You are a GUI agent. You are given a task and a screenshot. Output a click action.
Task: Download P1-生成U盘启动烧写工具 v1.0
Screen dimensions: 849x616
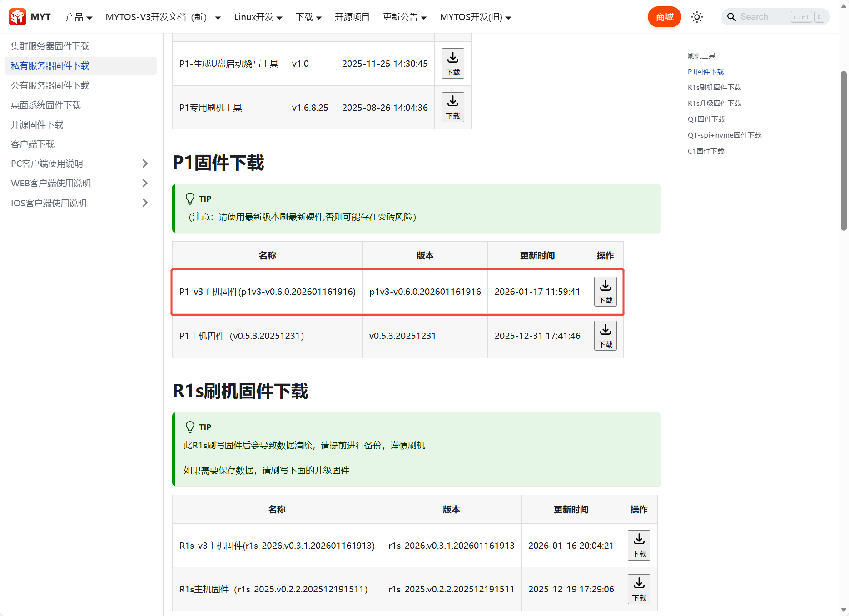(452, 64)
